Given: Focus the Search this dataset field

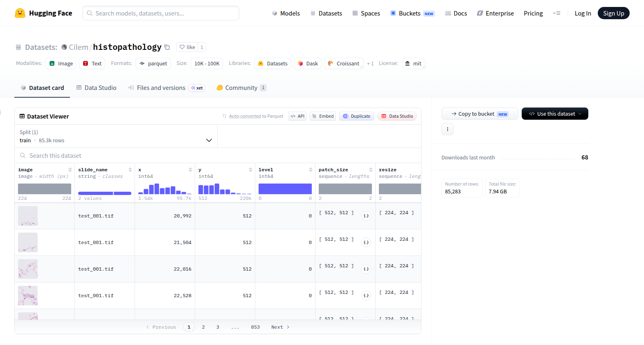Looking at the screenshot, I should [218, 155].
